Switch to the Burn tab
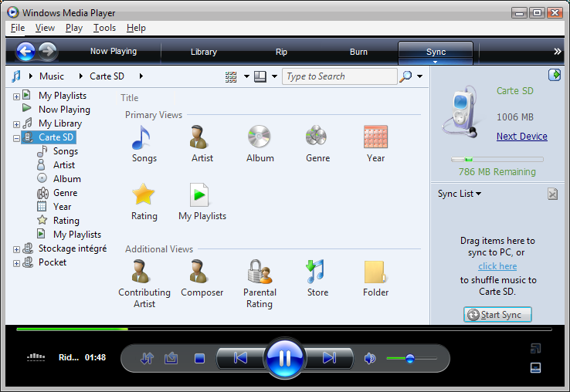This screenshot has width=570, height=392. coord(359,52)
